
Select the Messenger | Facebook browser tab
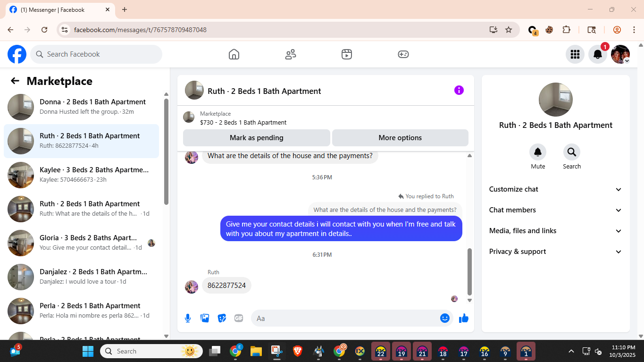point(60,9)
